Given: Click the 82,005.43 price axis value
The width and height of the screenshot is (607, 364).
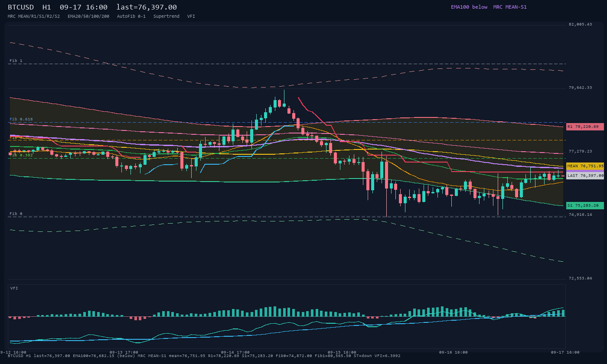Looking at the screenshot, I should click(580, 24).
